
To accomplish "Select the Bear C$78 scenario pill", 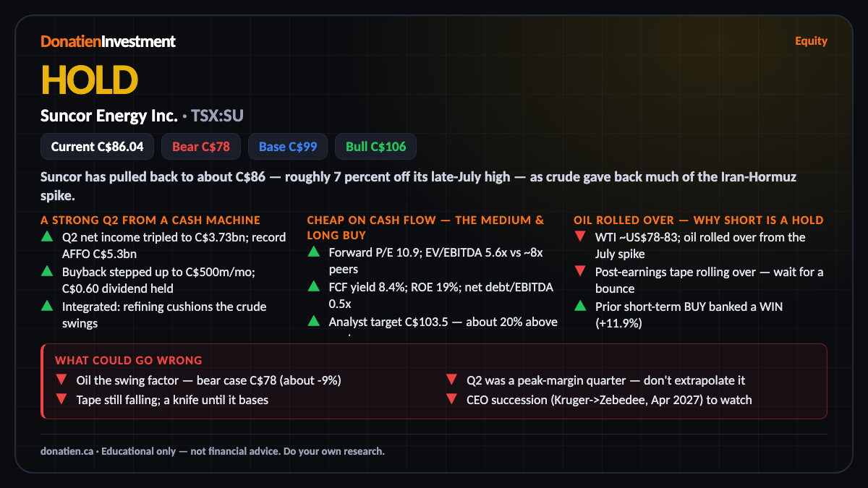I will tap(201, 147).
